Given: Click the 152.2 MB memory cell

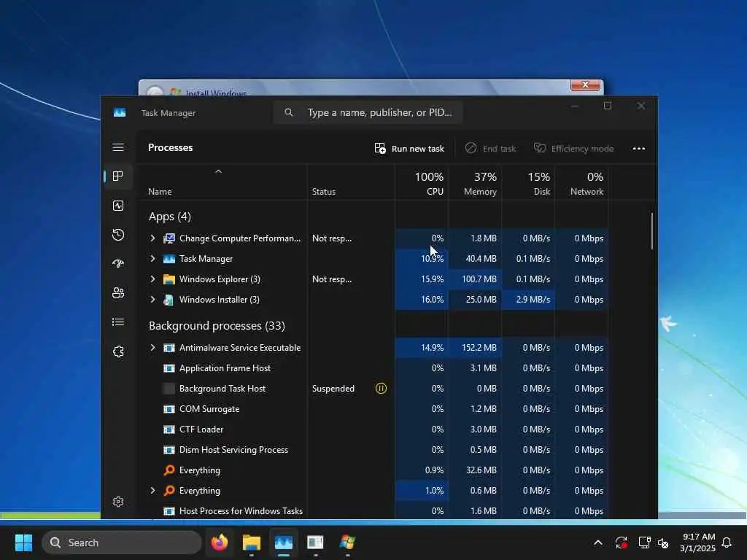Looking at the screenshot, I should tap(474, 348).
